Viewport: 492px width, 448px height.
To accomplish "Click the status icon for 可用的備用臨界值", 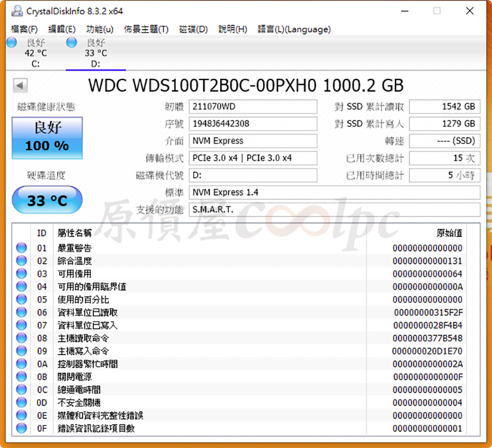I will click(22, 286).
